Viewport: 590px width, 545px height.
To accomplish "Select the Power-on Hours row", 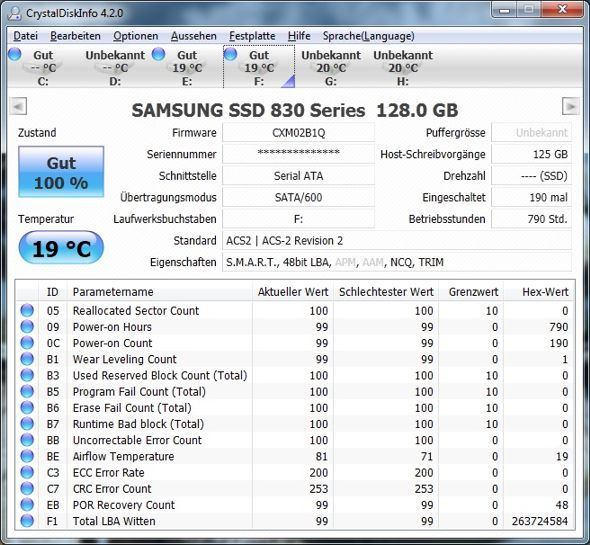I will click(295, 327).
